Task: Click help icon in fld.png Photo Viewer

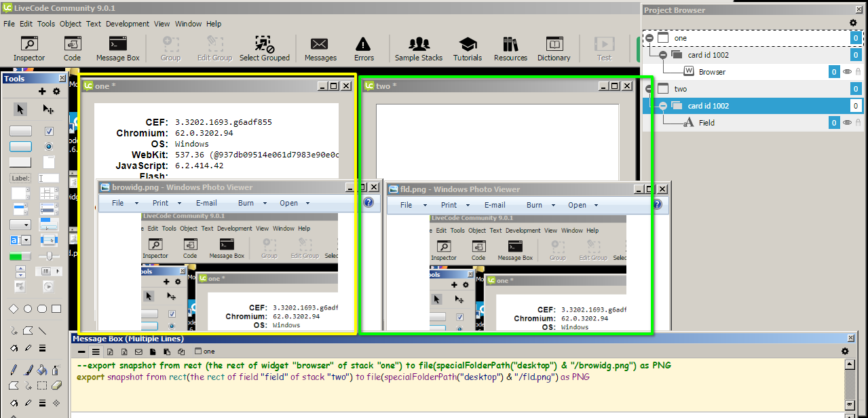Action: click(657, 204)
